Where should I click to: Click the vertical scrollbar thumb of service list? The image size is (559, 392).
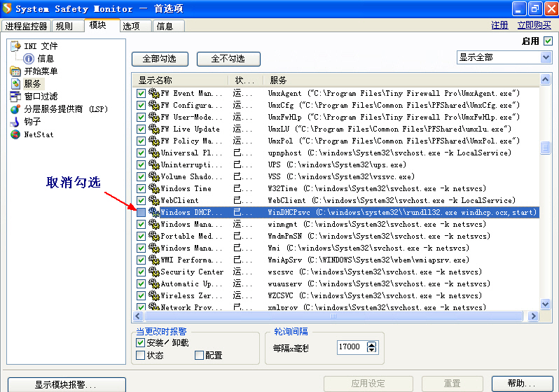coord(545,148)
